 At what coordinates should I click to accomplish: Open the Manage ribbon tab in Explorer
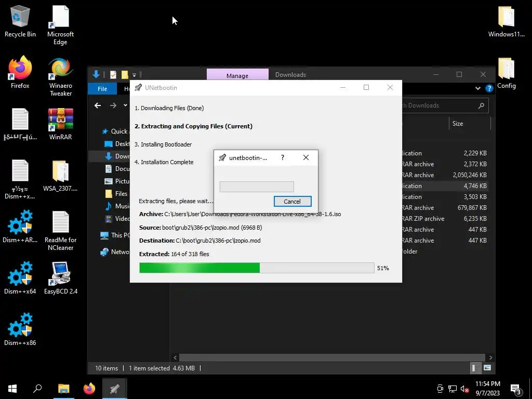click(237, 74)
